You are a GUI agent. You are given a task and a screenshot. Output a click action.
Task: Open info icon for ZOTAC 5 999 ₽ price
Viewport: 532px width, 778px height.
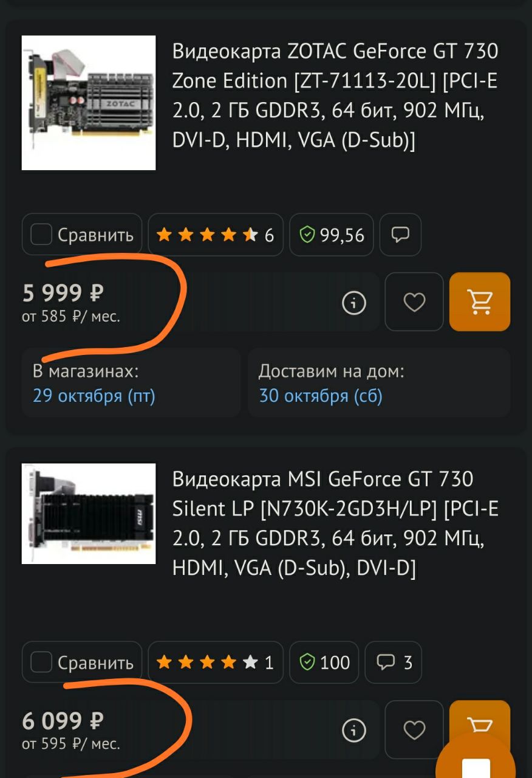354,302
